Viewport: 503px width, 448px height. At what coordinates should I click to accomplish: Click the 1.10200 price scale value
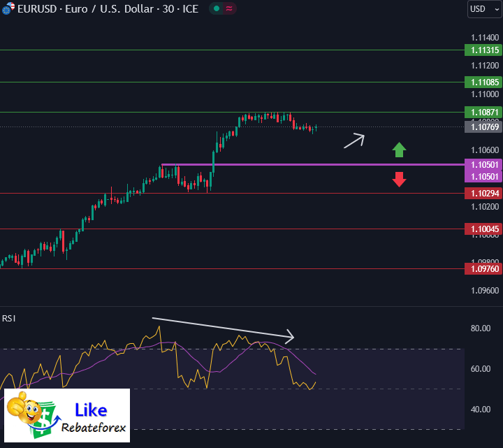(x=485, y=206)
